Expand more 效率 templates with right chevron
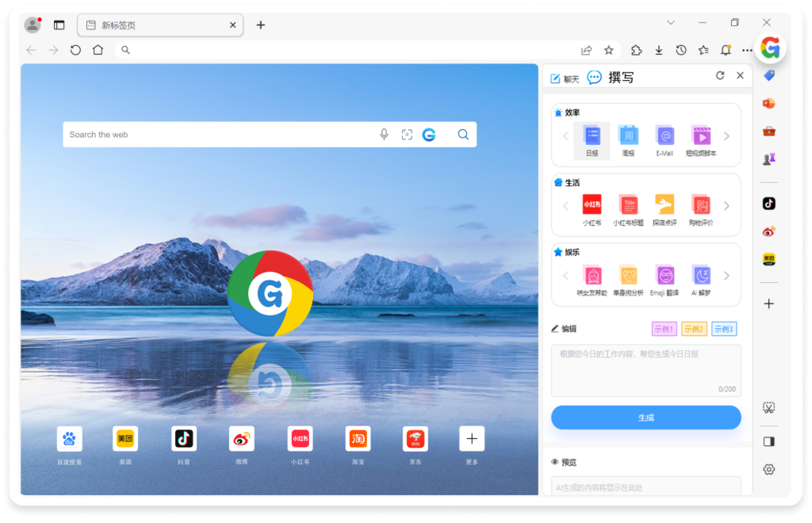This screenshot has width=812, height=523. pyautogui.click(x=726, y=136)
